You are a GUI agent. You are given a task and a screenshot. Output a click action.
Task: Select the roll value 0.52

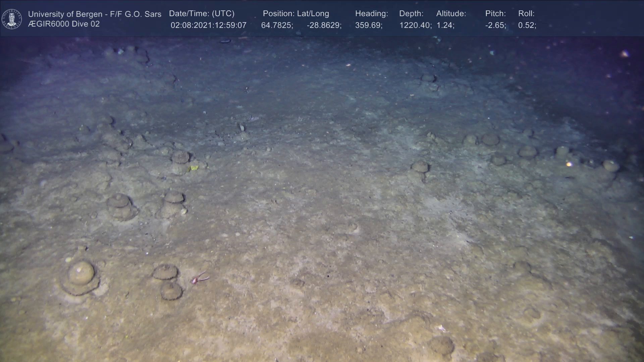(527, 25)
